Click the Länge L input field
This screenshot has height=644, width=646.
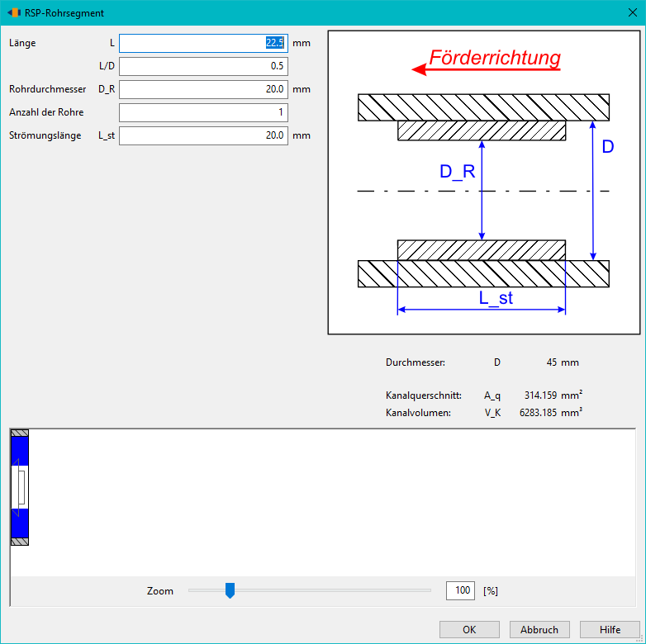(203, 43)
